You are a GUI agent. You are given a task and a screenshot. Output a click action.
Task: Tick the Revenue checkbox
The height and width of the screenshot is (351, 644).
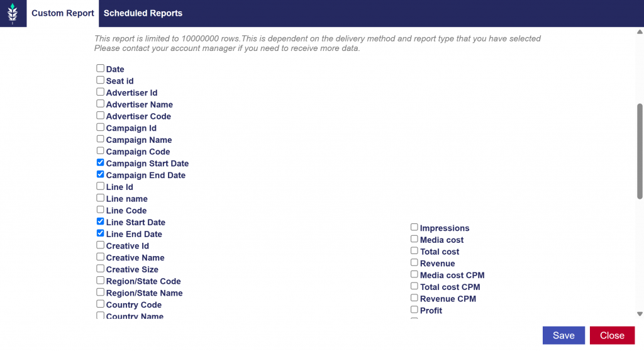(414, 262)
